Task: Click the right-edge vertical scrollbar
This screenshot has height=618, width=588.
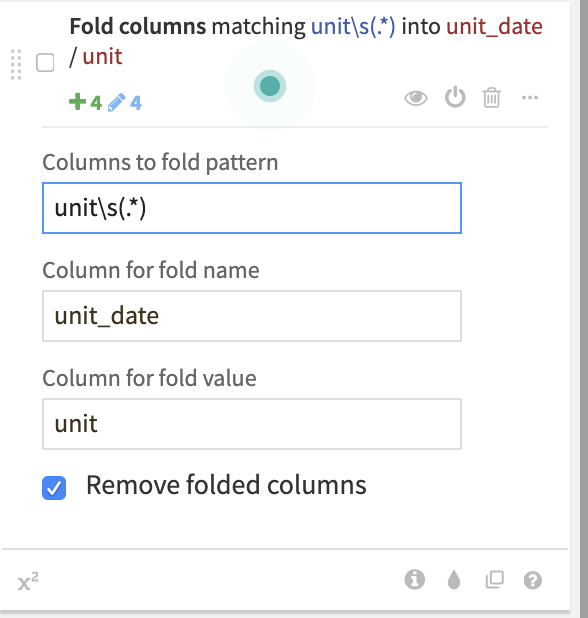Action: 584,309
